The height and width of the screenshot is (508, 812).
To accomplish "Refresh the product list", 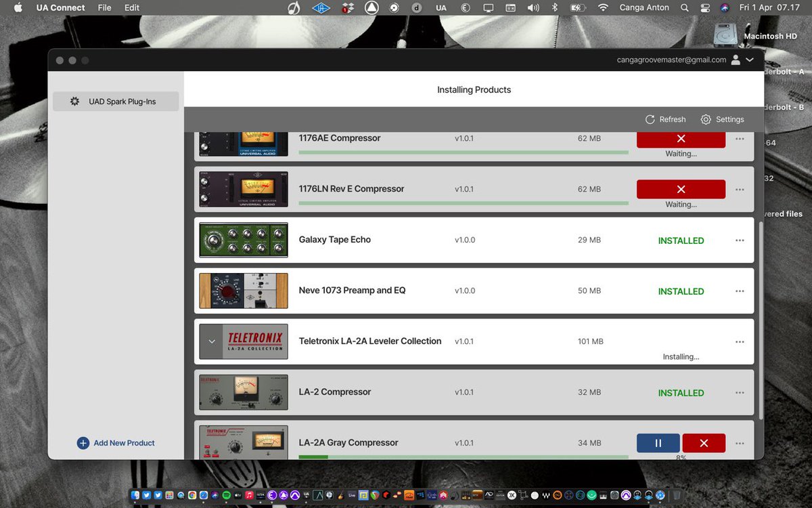I will (665, 119).
